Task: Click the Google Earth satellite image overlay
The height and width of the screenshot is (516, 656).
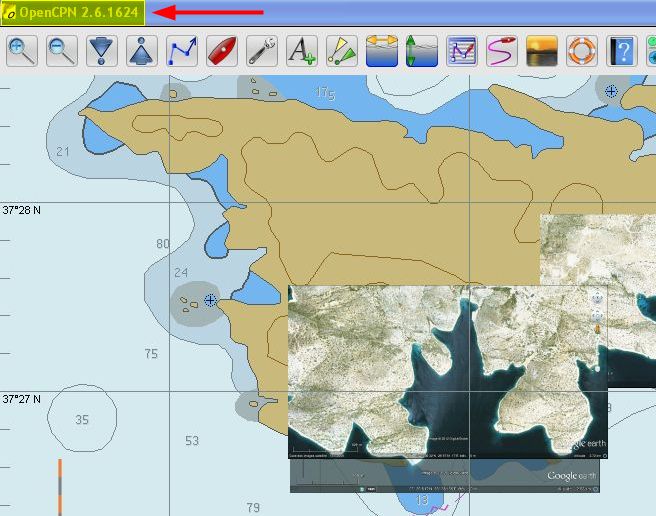Action: click(x=448, y=372)
